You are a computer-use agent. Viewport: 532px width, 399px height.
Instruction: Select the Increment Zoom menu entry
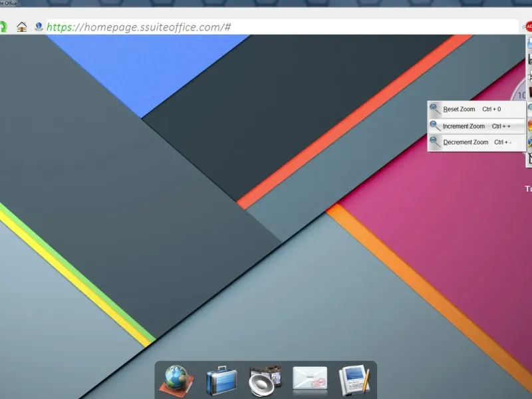476,126
